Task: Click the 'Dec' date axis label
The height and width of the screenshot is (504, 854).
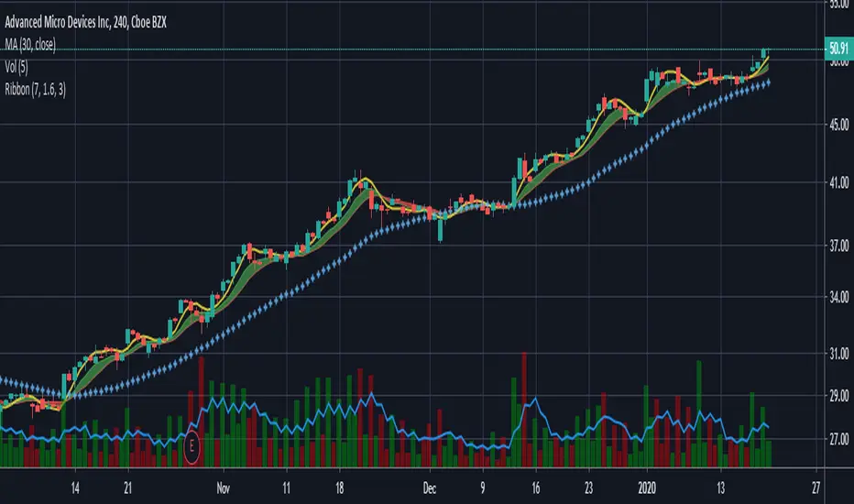Action: (429, 488)
